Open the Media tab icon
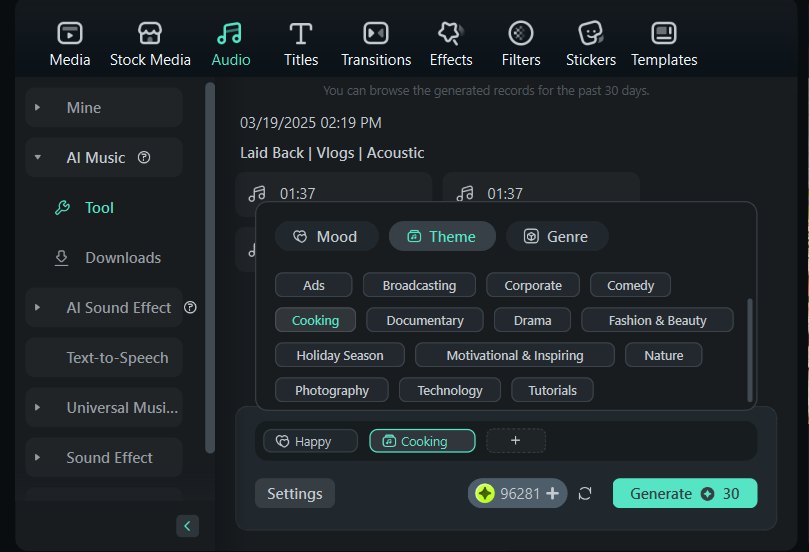 [x=70, y=34]
